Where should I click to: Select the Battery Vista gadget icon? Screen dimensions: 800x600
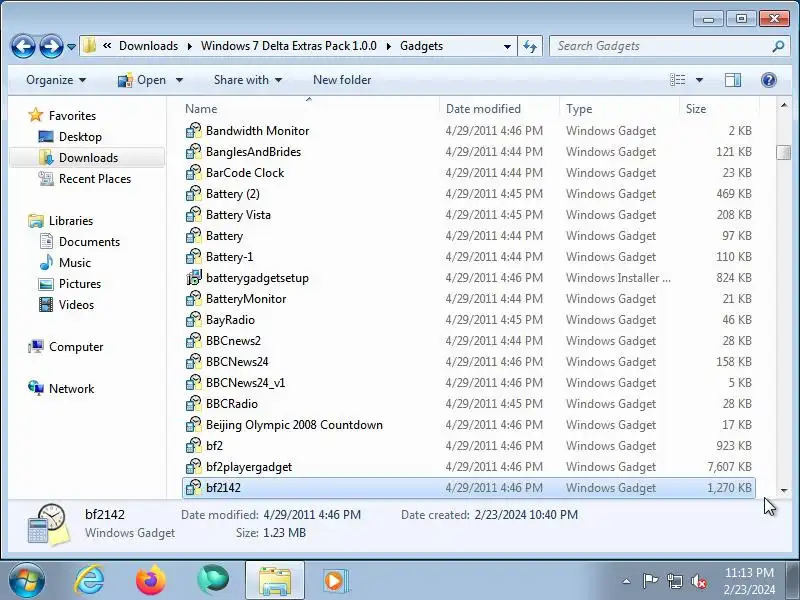193,214
